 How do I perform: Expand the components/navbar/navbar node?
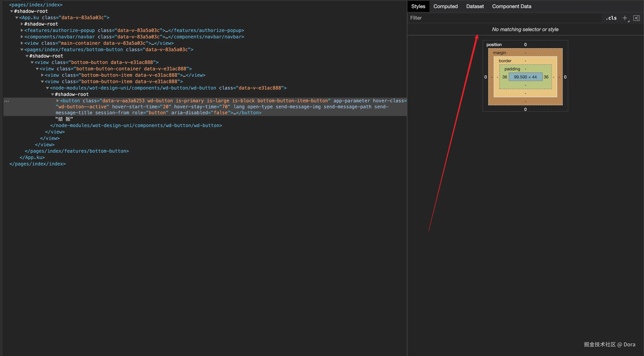click(22, 37)
